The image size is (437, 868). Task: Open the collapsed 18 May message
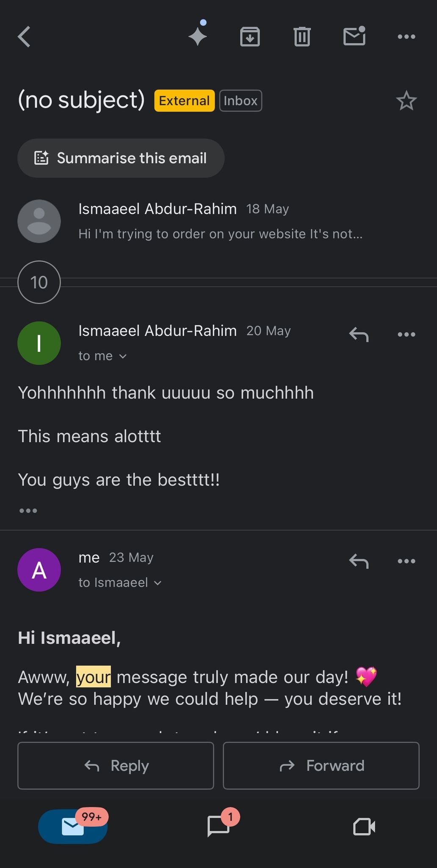pos(218,221)
